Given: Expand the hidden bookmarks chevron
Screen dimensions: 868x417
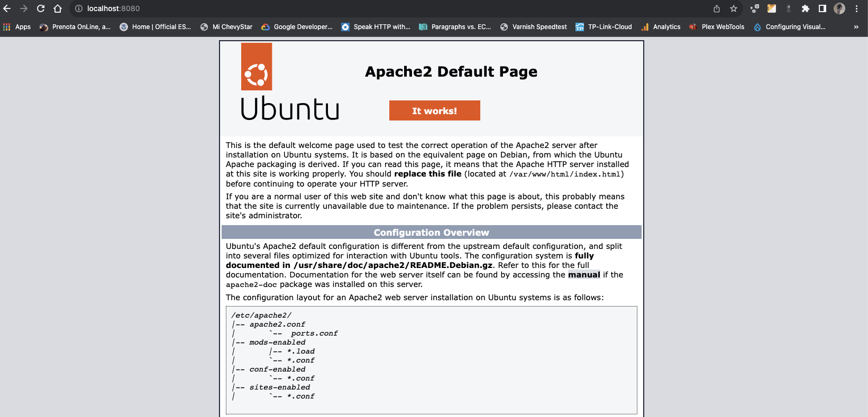Looking at the screenshot, I should [x=856, y=27].
